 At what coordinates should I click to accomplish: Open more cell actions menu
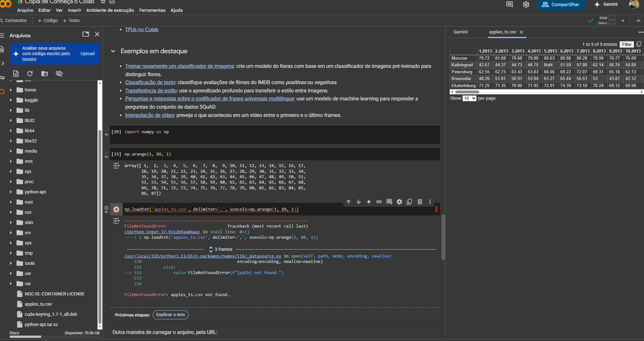[430, 202]
